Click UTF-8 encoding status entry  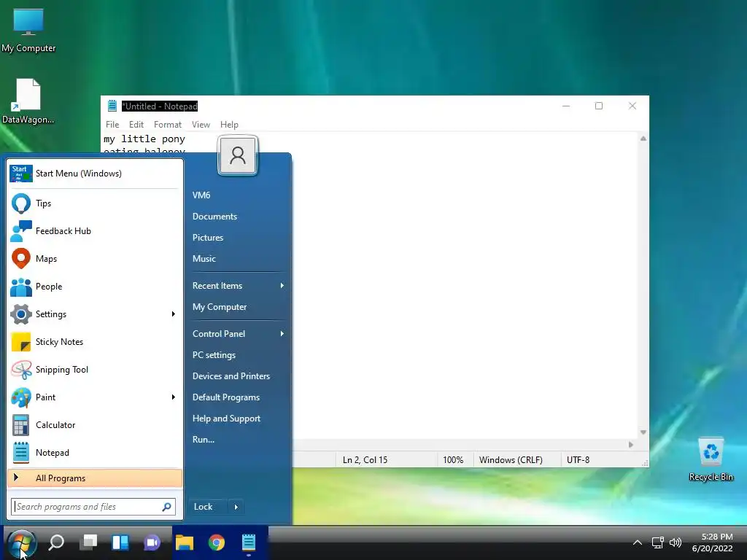click(x=578, y=460)
